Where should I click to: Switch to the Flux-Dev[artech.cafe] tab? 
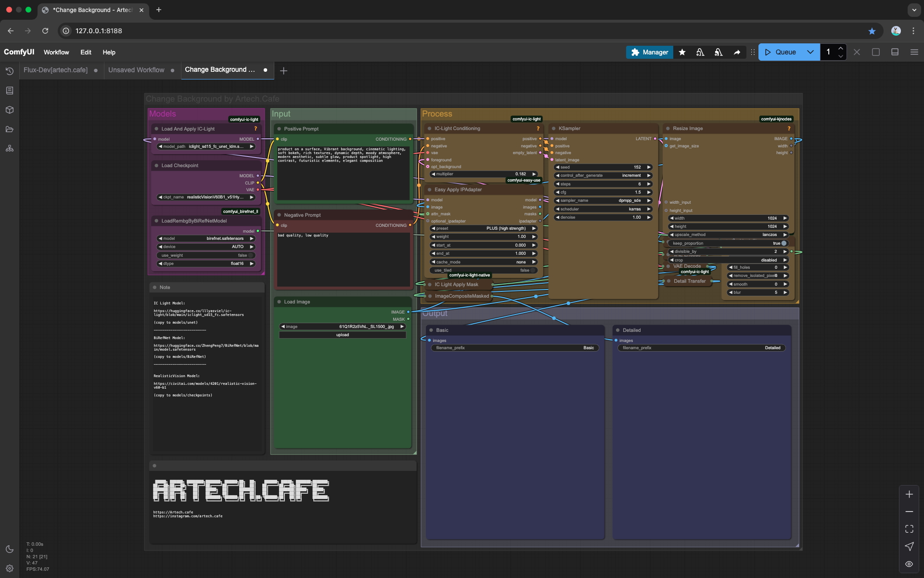55,70
